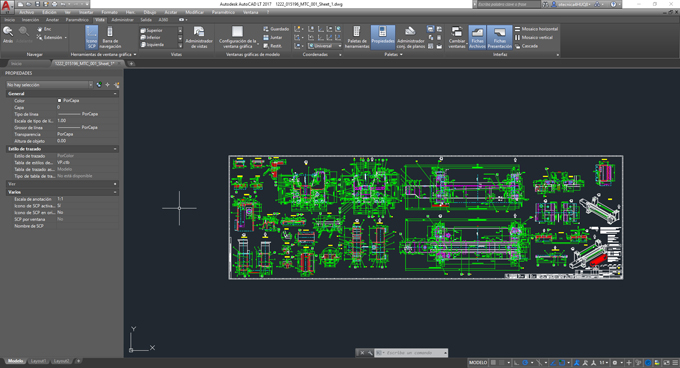Toggle the PICKADD icon in Propiedades panel
Image resolution: width=680 pixels, height=368 pixels.
point(99,85)
